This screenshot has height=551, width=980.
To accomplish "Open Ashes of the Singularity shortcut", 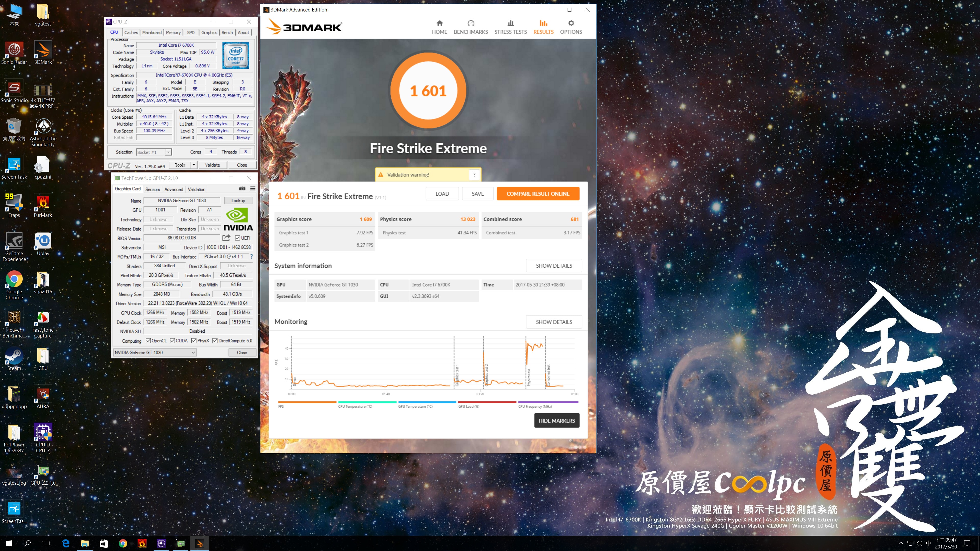I will pos(43,132).
